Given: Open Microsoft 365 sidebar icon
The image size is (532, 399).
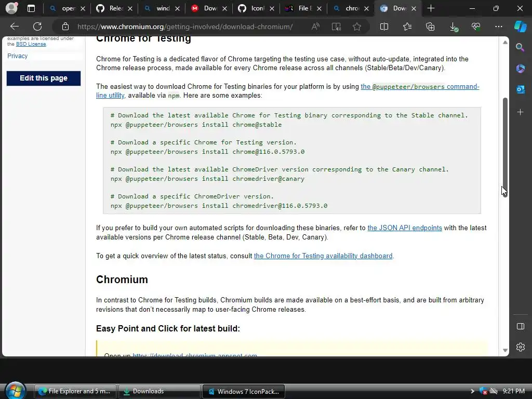Looking at the screenshot, I should click(x=520, y=68).
